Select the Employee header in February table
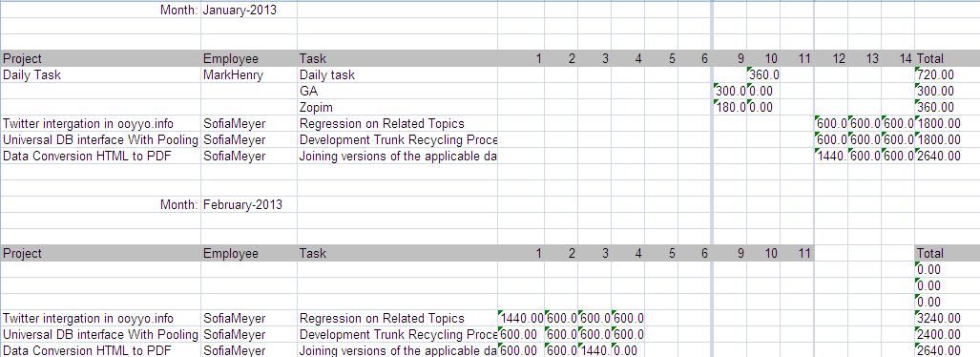 click(249, 253)
